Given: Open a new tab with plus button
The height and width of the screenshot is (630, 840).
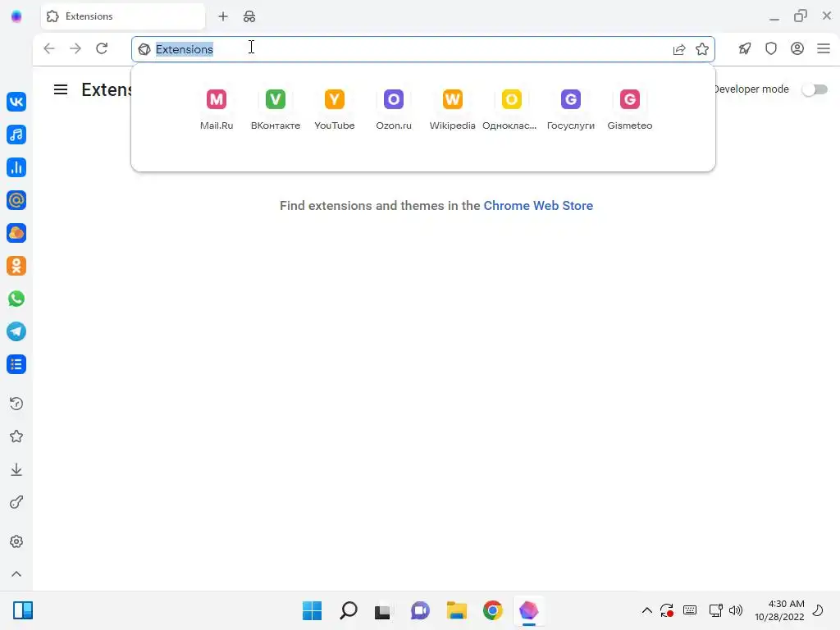Looking at the screenshot, I should 223,16.
